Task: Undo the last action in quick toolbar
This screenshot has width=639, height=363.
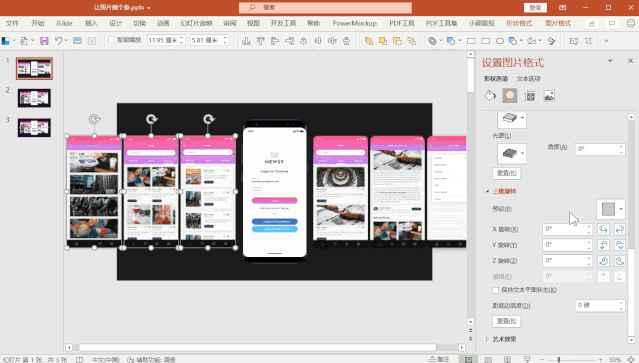Action: pyautogui.click(x=58, y=41)
